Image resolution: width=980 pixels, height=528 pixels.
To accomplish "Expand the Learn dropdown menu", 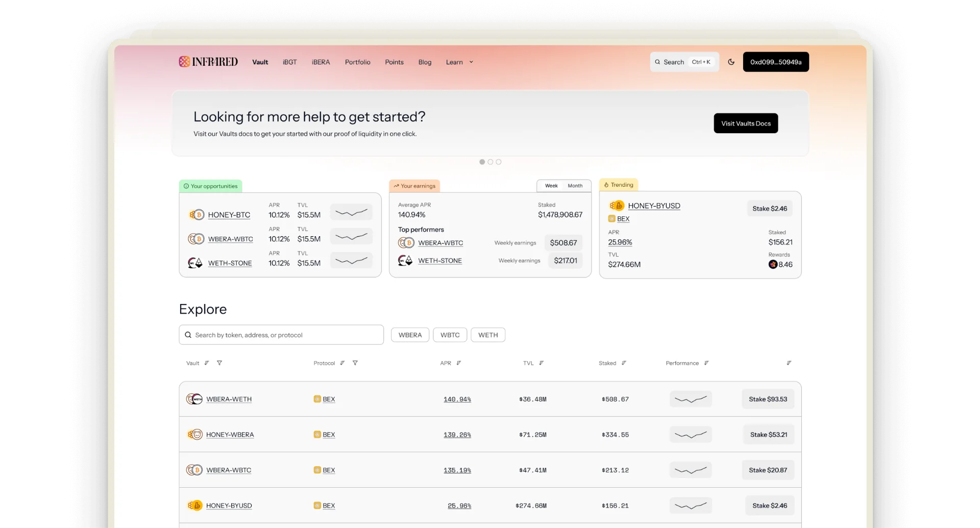I will pyautogui.click(x=459, y=62).
